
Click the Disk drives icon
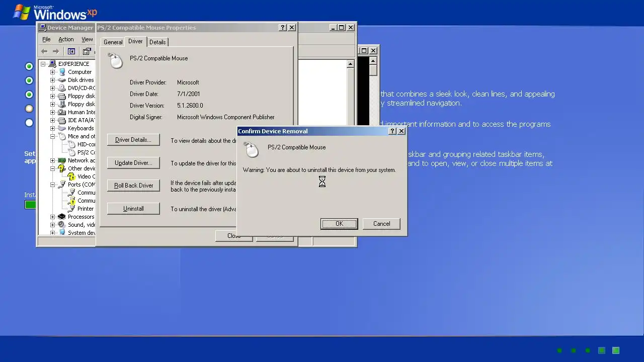point(62,80)
